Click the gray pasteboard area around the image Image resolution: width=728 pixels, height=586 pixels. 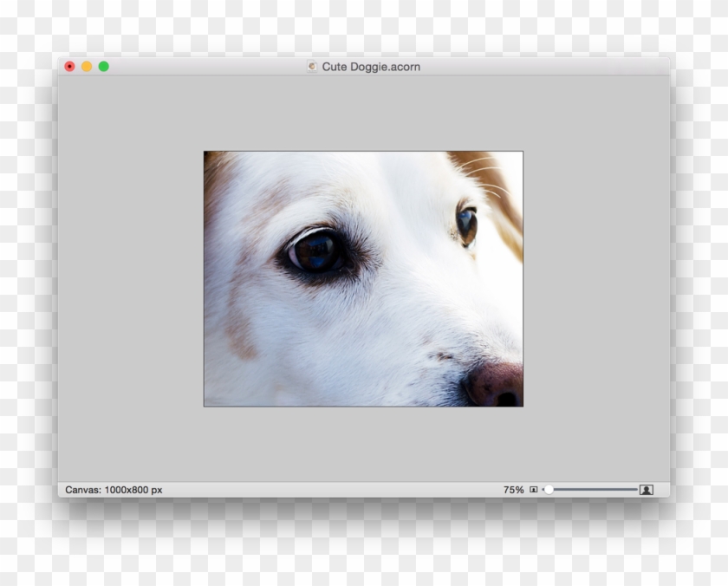point(130,277)
